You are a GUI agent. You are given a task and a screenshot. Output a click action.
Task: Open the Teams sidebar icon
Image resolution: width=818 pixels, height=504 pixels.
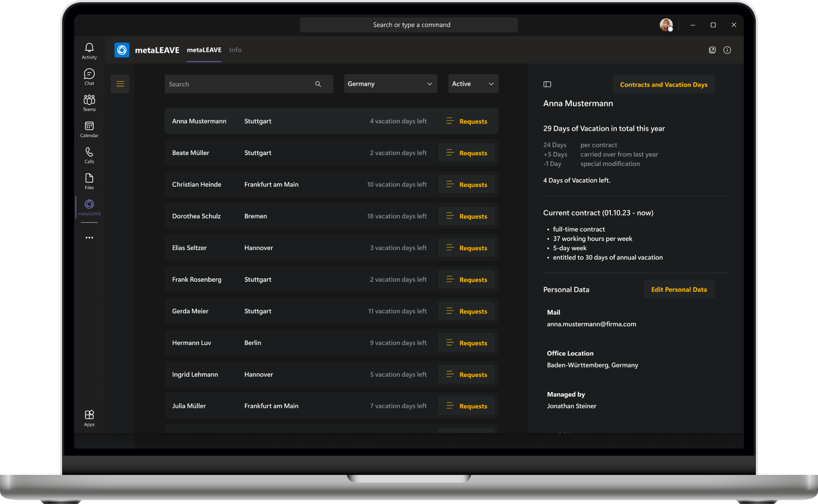point(89,103)
